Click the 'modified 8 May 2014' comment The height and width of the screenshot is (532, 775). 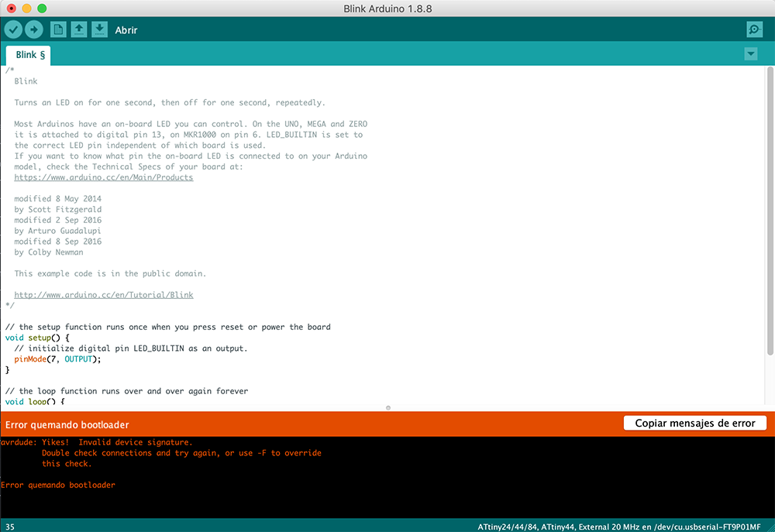coord(57,198)
